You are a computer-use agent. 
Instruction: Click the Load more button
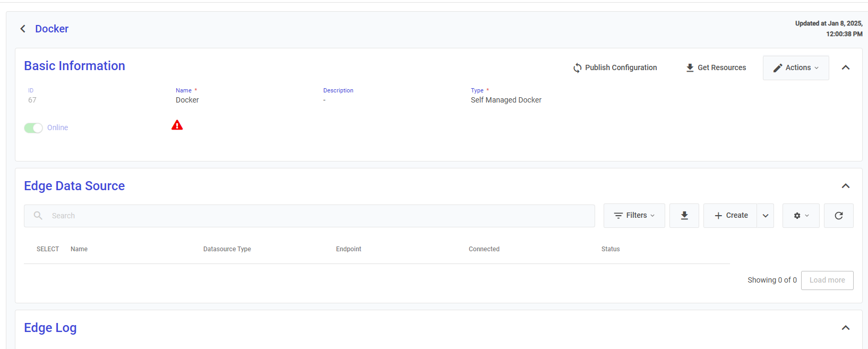click(x=827, y=280)
